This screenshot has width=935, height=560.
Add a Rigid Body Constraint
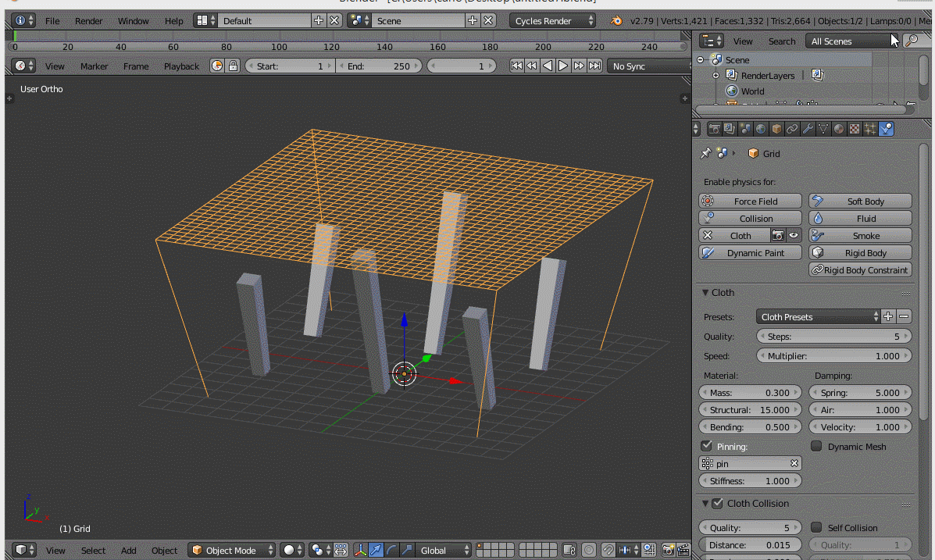click(x=860, y=269)
